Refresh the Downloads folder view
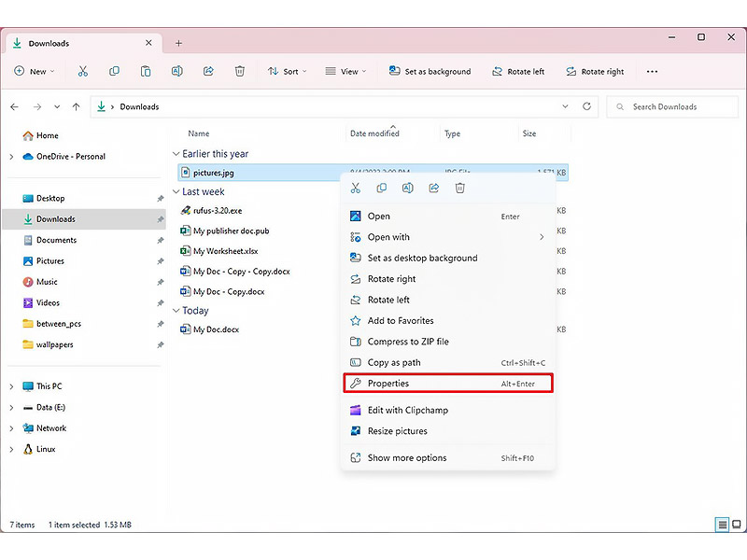747x560 pixels. click(587, 106)
